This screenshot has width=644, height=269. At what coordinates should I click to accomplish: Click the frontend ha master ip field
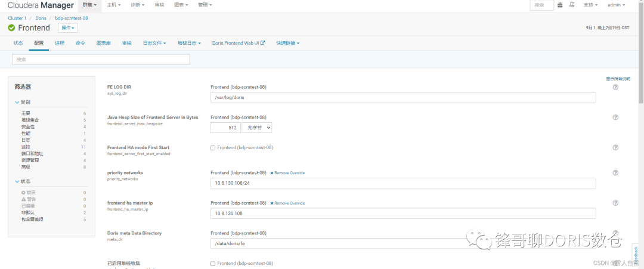tap(403, 214)
